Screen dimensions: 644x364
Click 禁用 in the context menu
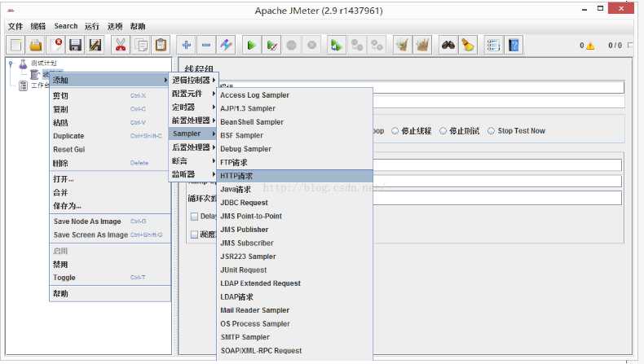[109, 265]
